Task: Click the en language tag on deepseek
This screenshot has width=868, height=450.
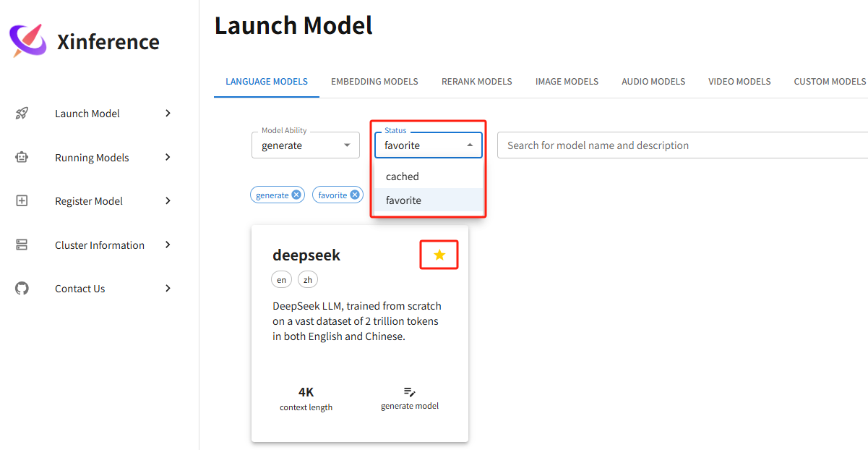Action: (x=281, y=280)
